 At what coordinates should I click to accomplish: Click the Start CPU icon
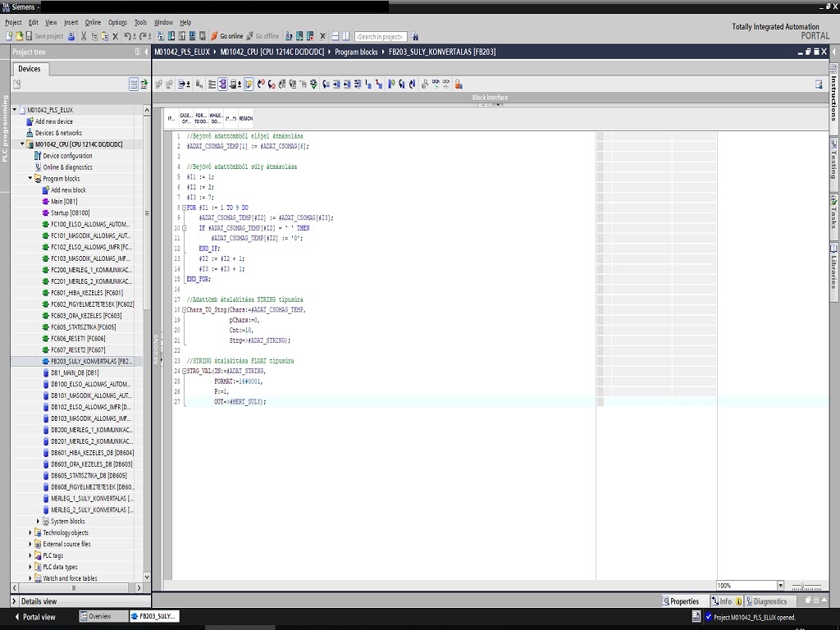[x=299, y=36]
